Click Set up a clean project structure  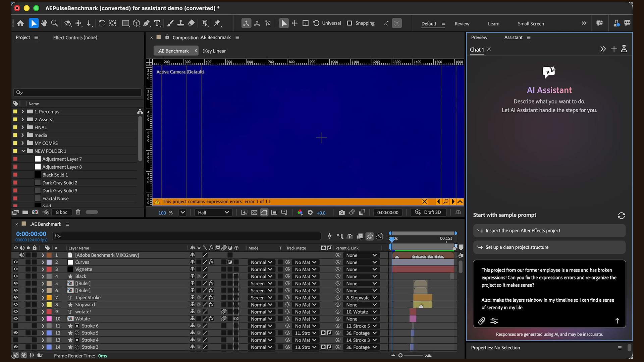pyautogui.click(x=549, y=247)
